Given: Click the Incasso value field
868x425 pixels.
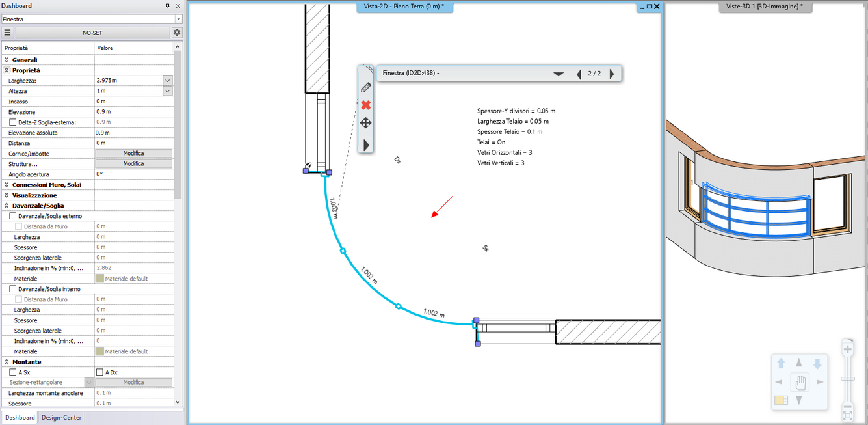Looking at the screenshot, I should point(134,102).
